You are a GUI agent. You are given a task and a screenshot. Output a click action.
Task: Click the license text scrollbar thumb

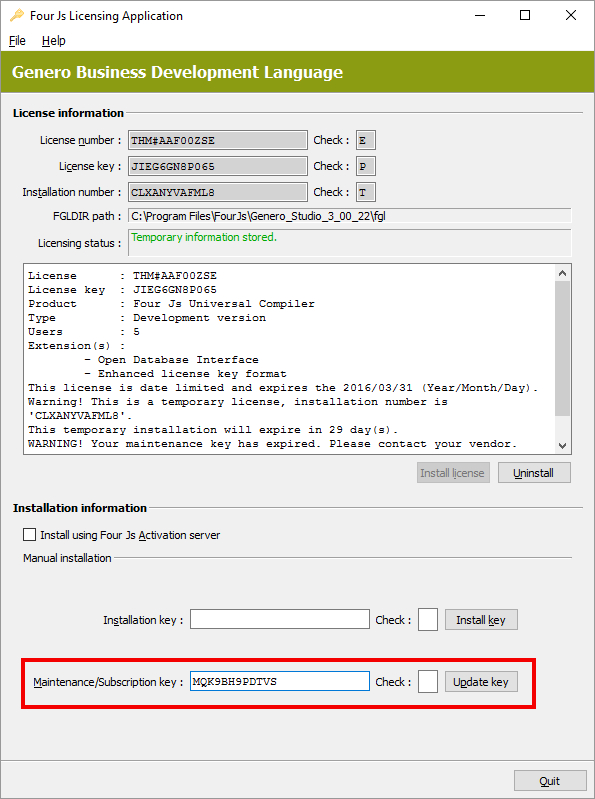(562, 348)
